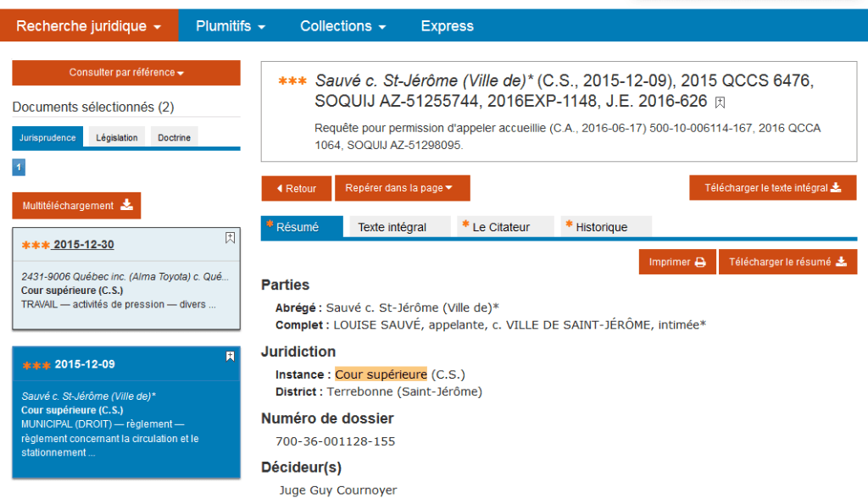Click the Multitéléchargement download button

76,206
